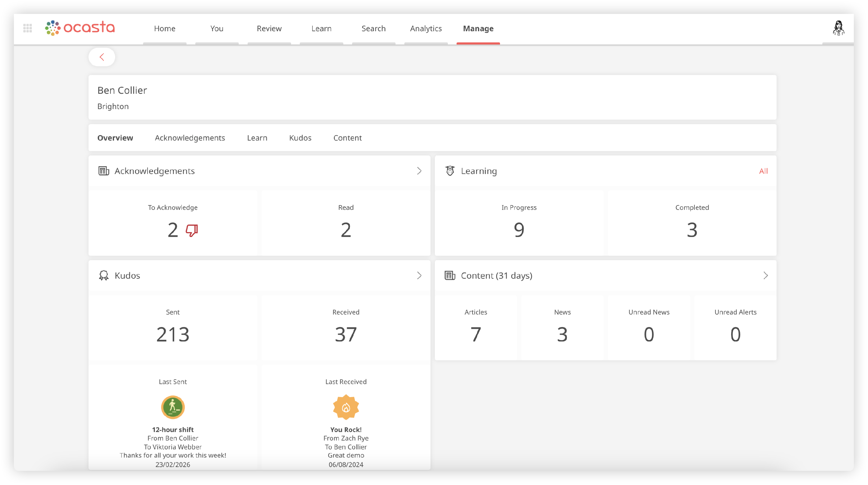Click the red thumbs-down icon
The image size is (868, 485).
[192, 231]
